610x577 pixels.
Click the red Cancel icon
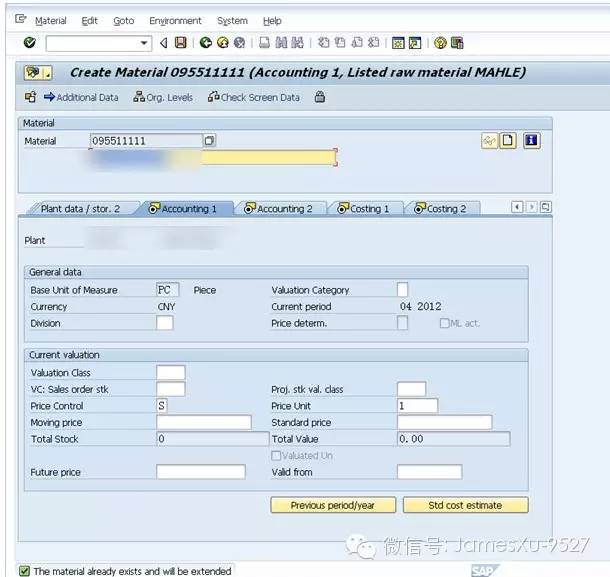[240, 42]
